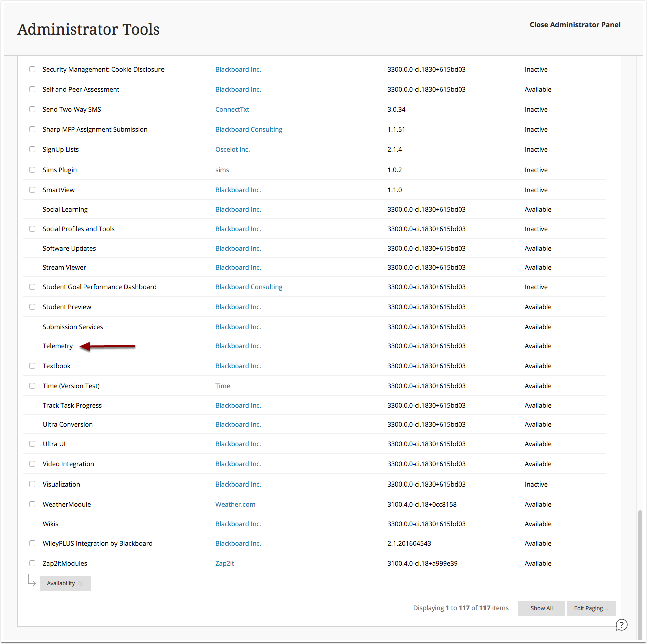
Task: Select the Ultra Conversion row name
Action: (x=68, y=424)
